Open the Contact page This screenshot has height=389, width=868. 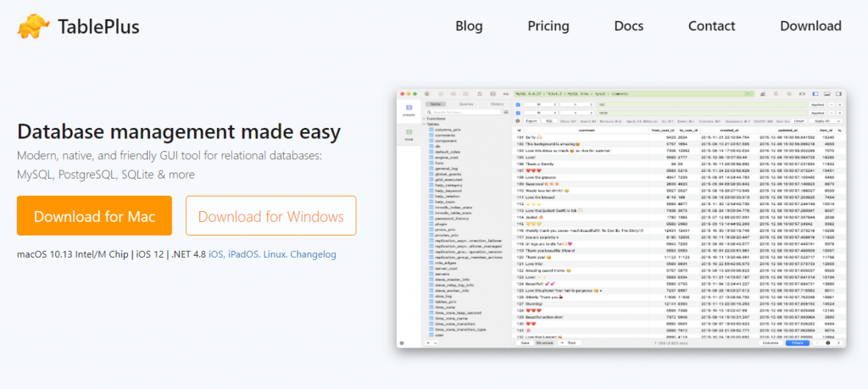point(711,26)
